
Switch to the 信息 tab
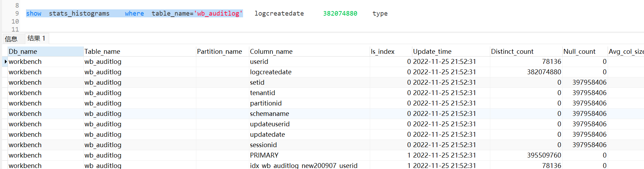[x=11, y=39]
